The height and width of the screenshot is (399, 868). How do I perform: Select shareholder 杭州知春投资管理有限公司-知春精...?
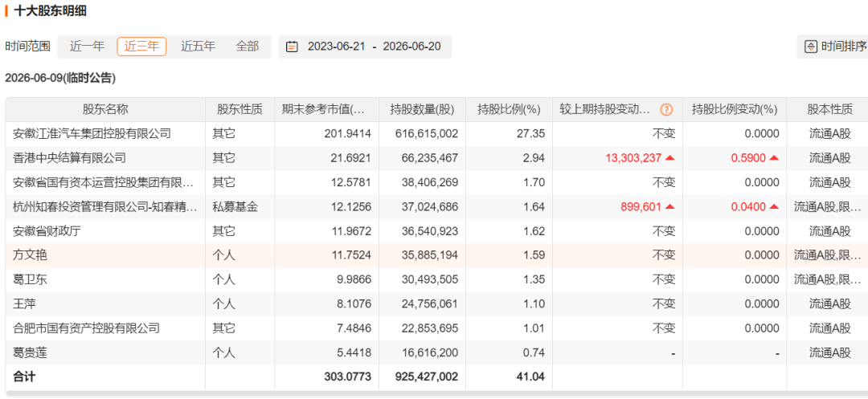pyautogui.click(x=105, y=206)
